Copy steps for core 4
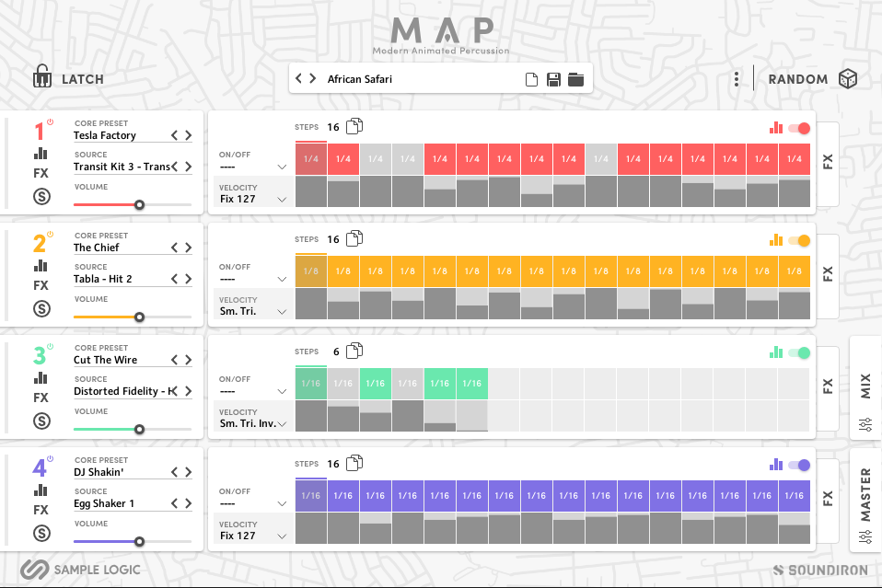The image size is (882, 588). [354, 464]
